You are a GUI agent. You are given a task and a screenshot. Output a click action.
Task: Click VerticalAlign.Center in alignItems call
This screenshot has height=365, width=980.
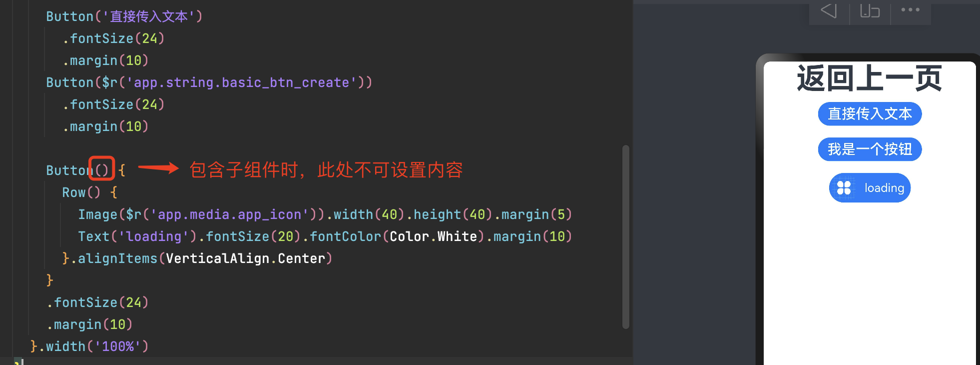(x=245, y=258)
